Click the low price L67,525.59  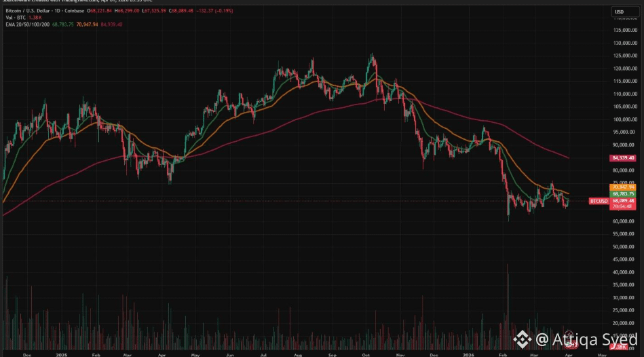154,11
